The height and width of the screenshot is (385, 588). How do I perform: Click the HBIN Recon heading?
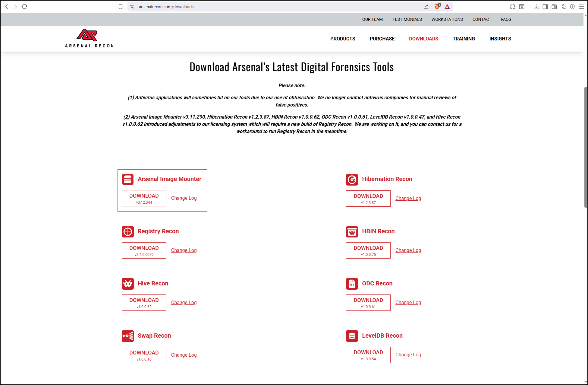[x=378, y=231]
